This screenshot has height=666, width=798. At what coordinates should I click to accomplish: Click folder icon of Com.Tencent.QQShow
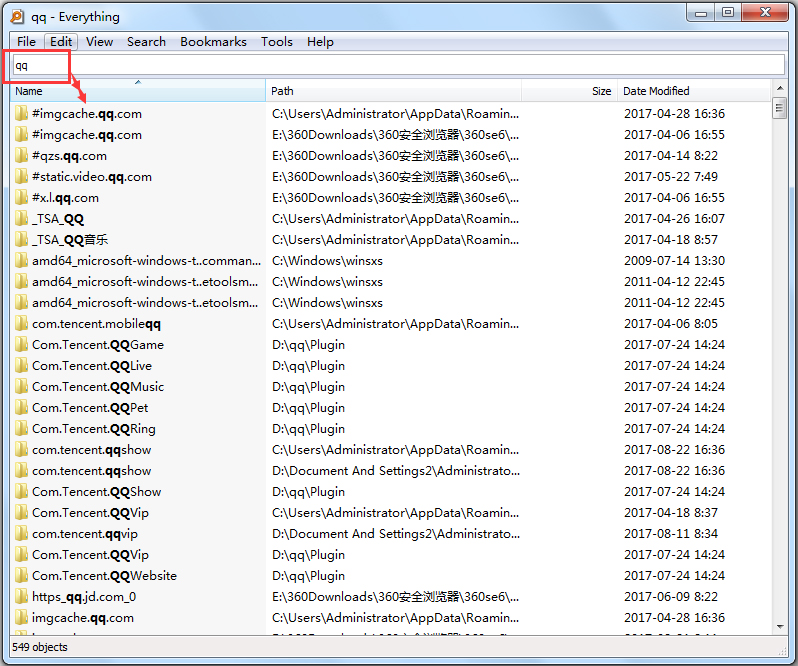[x=21, y=491]
